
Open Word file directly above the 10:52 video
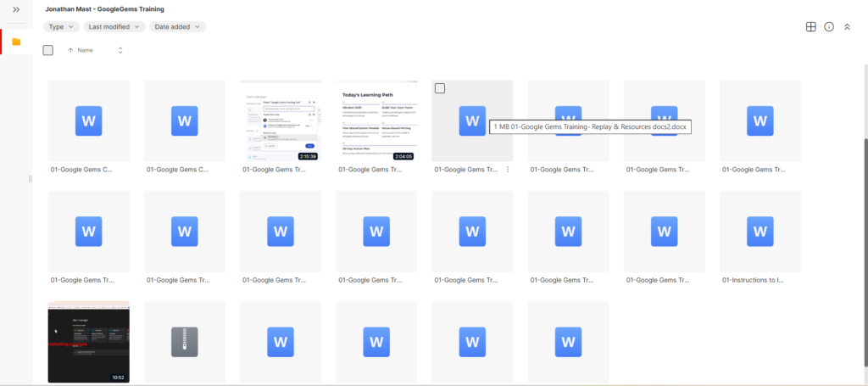[88, 232]
